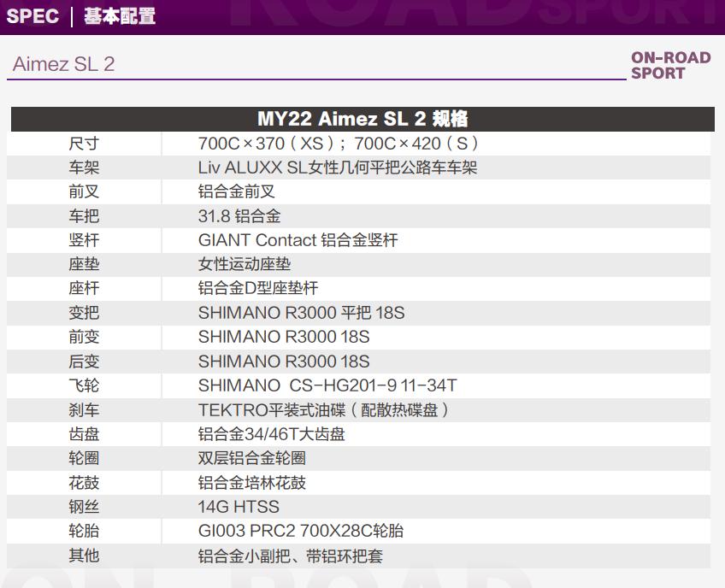Click the SPEC heading in the purple banner
This screenshot has width=725, height=588.
(32, 16)
